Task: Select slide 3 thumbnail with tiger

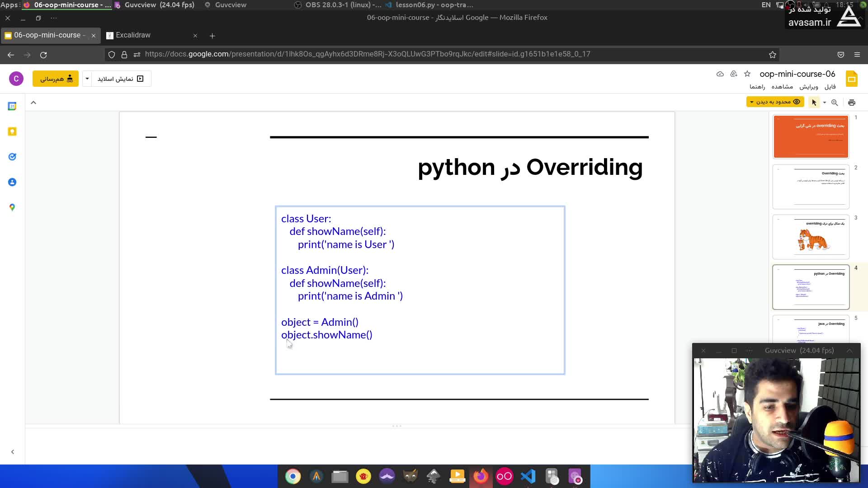Action: pos(811,237)
